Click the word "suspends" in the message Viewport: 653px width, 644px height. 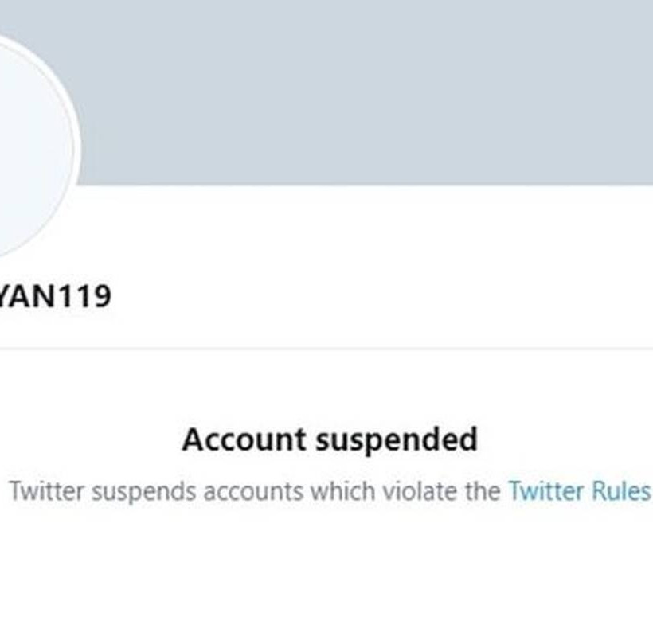(x=143, y=491)
